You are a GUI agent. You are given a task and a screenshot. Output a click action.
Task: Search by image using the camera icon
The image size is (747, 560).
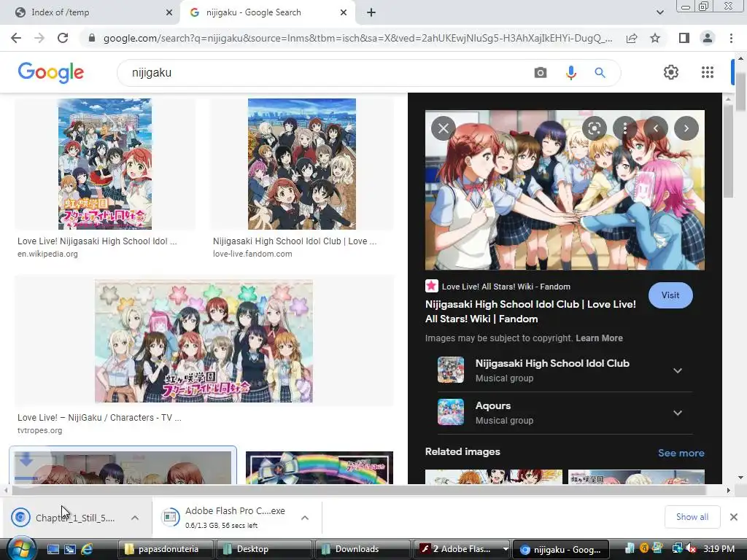click(x=541, y=73)
